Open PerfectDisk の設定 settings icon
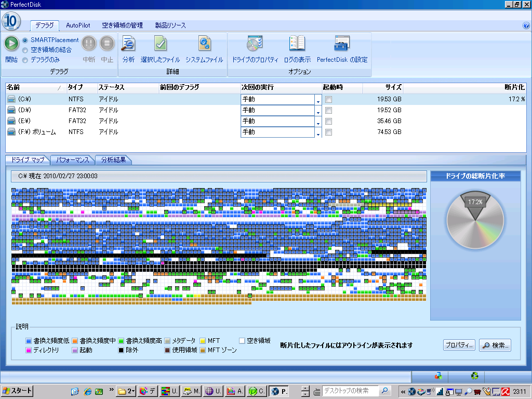 (342, 44)
